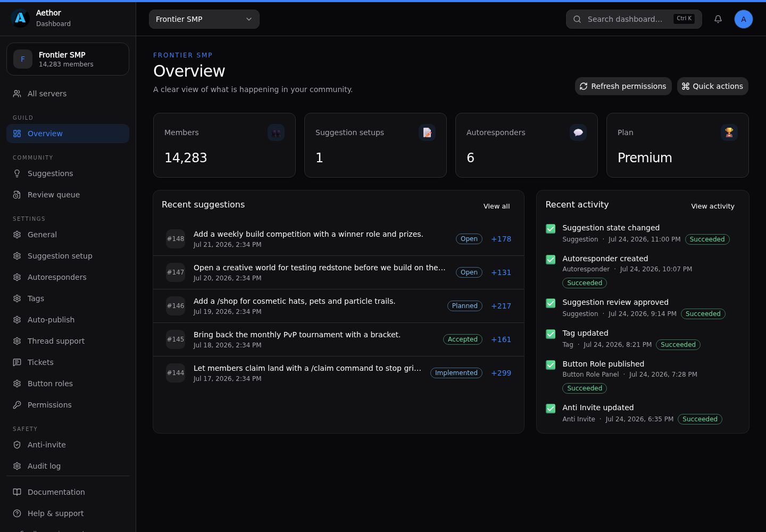Open the Tags settings page
766x532 pixels.
point(68,298)
